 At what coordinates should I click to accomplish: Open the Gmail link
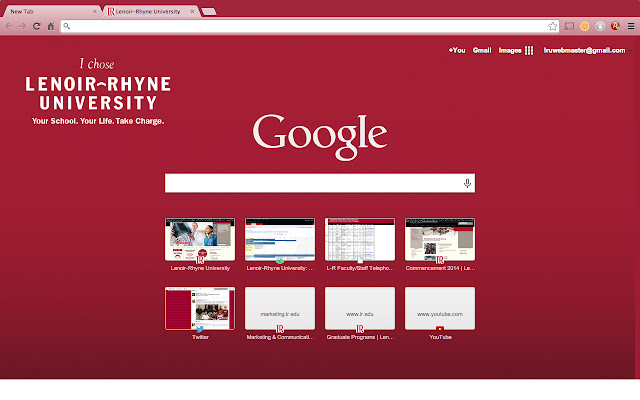482,50
